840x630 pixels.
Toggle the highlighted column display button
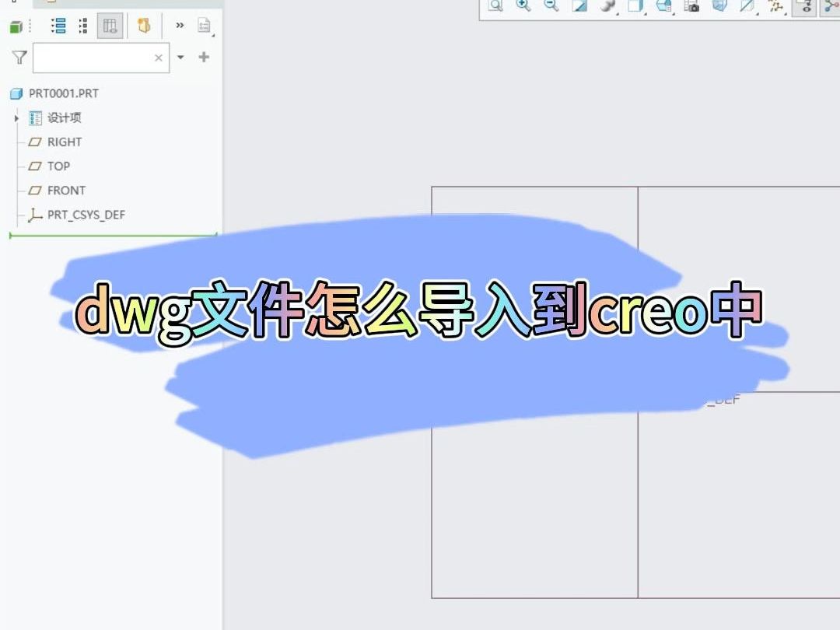(x=109, y=25)
